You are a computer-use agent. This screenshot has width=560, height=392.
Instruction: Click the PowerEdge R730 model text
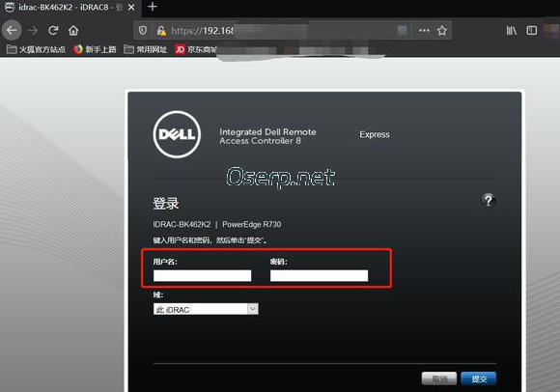coord(251,224)
